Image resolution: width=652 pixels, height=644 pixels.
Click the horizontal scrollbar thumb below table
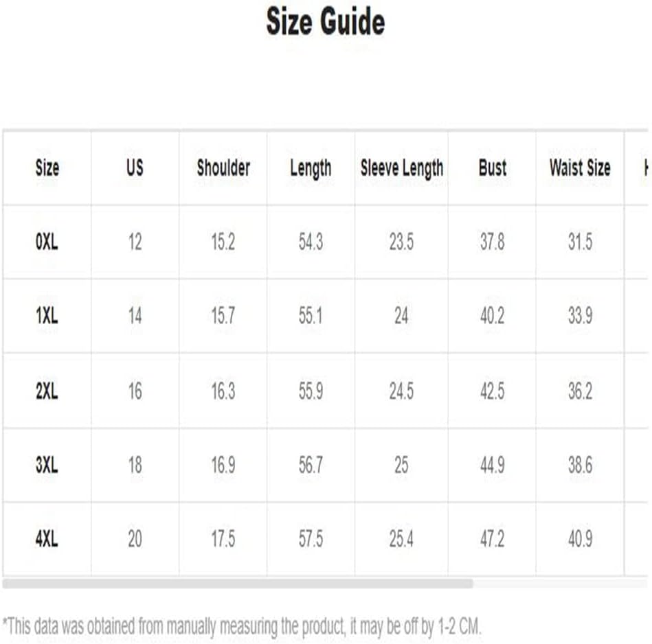(x=238, y=584)
